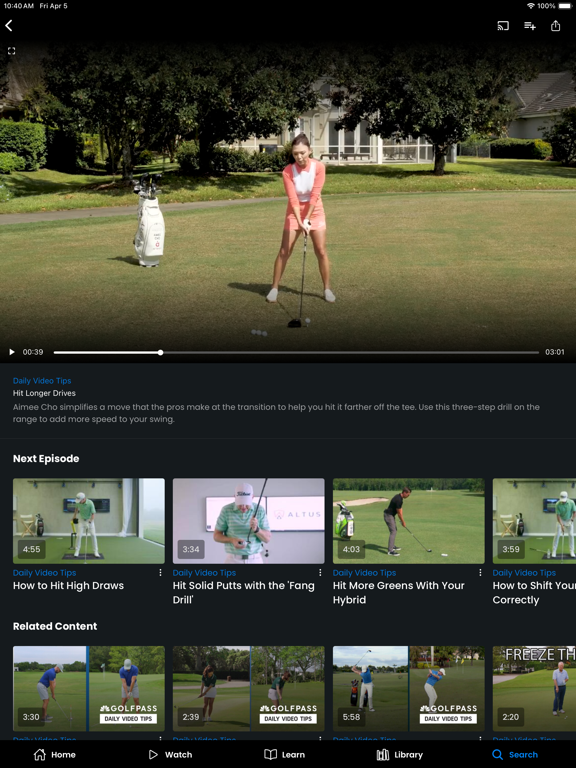576x768 pixels.
Task: Tap the battery indicator in status bar
Action: [564, 6]
